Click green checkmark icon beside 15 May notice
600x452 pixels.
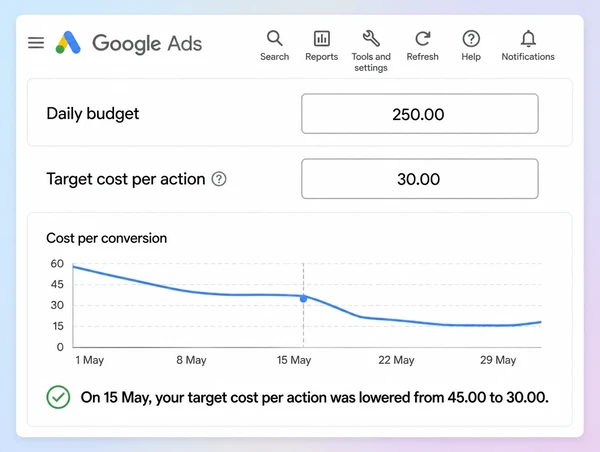pyautogui.click(x=58, y=397)
